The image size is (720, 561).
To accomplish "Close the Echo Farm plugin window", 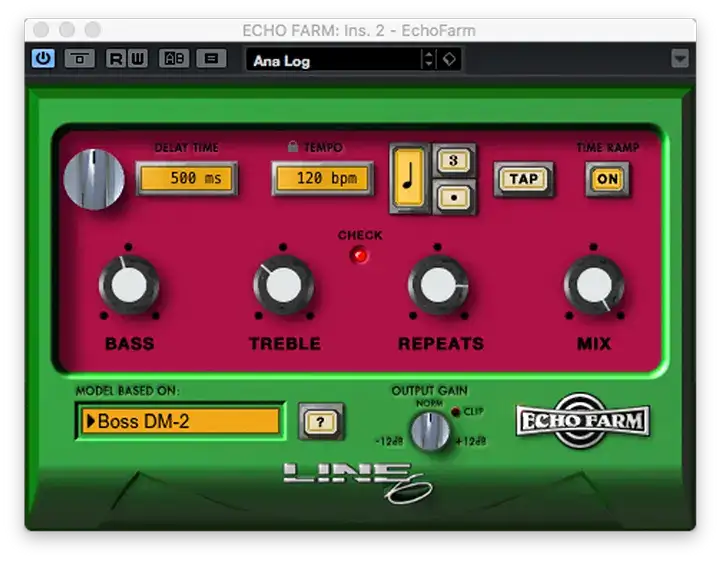I will [41, 30].
